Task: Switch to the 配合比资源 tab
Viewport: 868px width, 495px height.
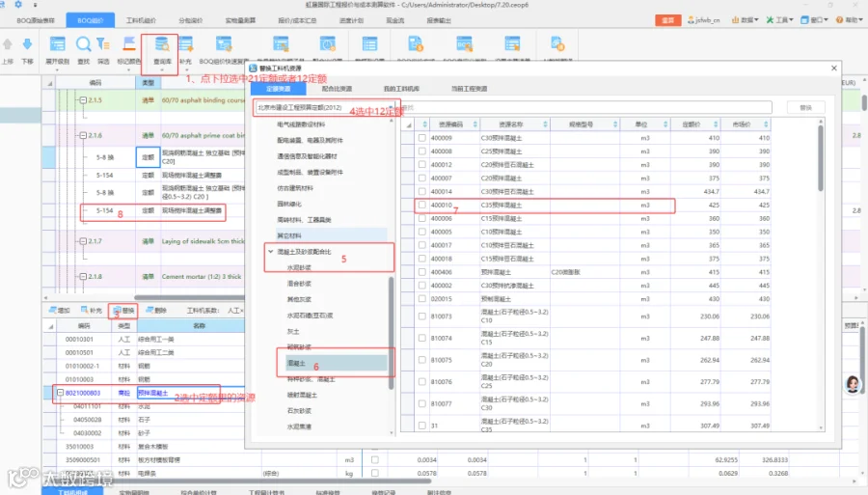Action: click(x=337, y=89)
